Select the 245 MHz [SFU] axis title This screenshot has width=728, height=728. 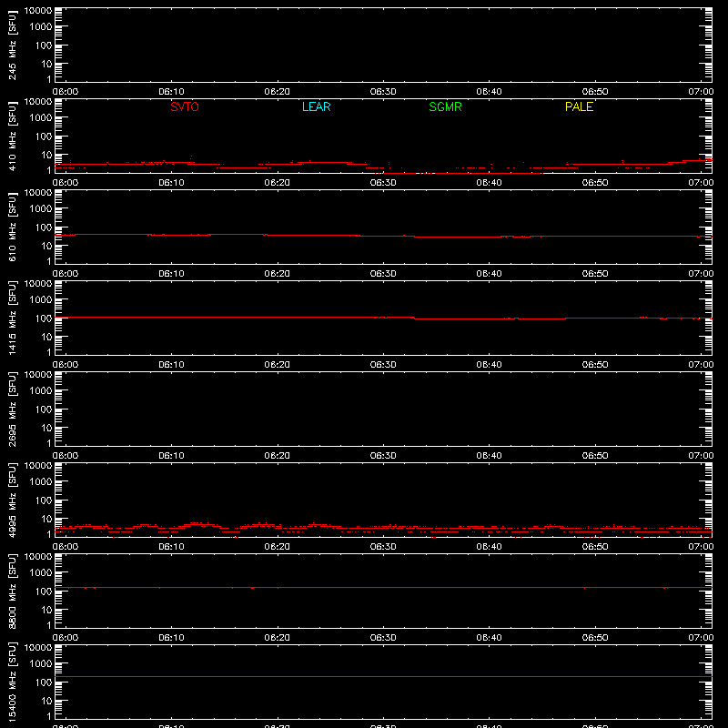pyautogui.click(x=12, y=45)
